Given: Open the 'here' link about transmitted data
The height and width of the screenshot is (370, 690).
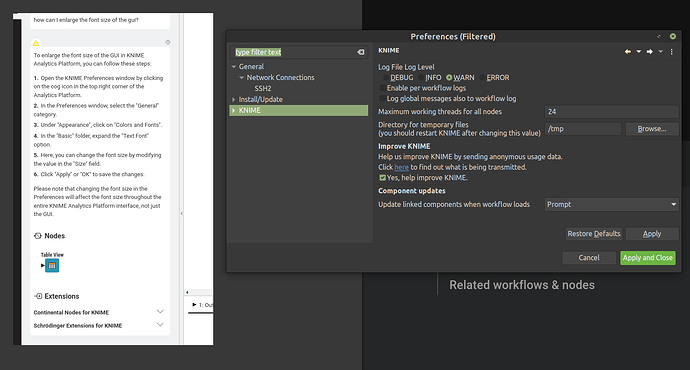Looking at the screenshot, I should [401, 167].
